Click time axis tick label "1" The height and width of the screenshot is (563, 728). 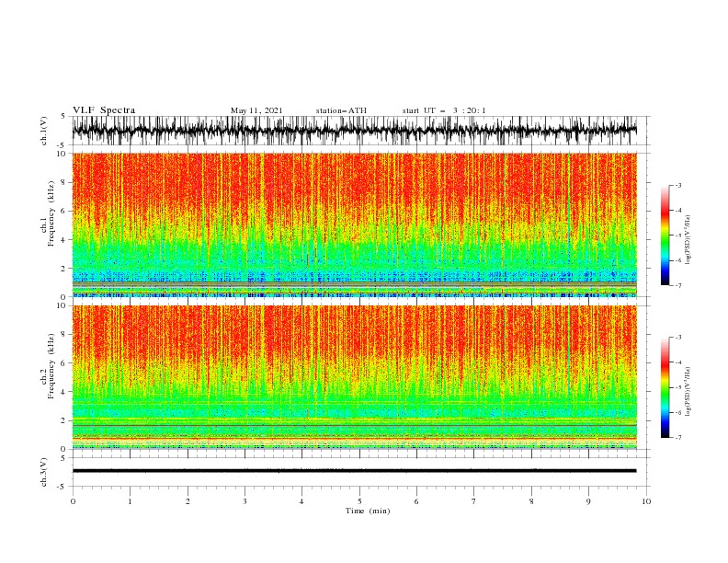point(130,501)
